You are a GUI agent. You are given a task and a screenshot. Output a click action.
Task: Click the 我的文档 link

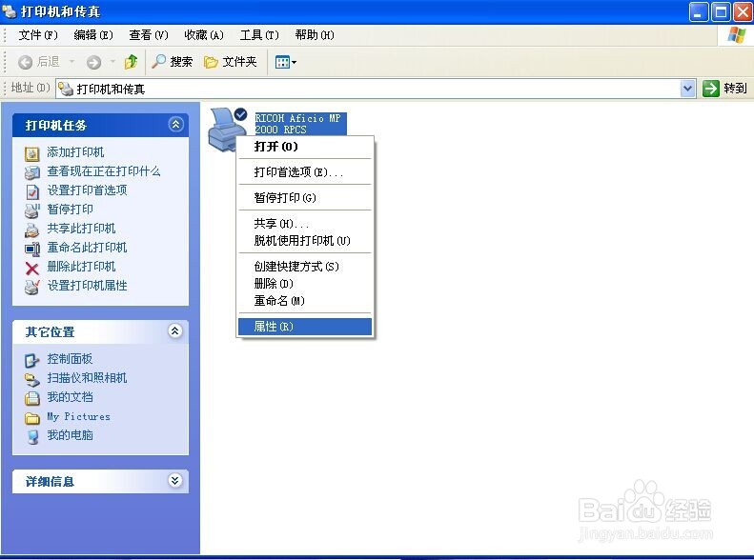71,397
